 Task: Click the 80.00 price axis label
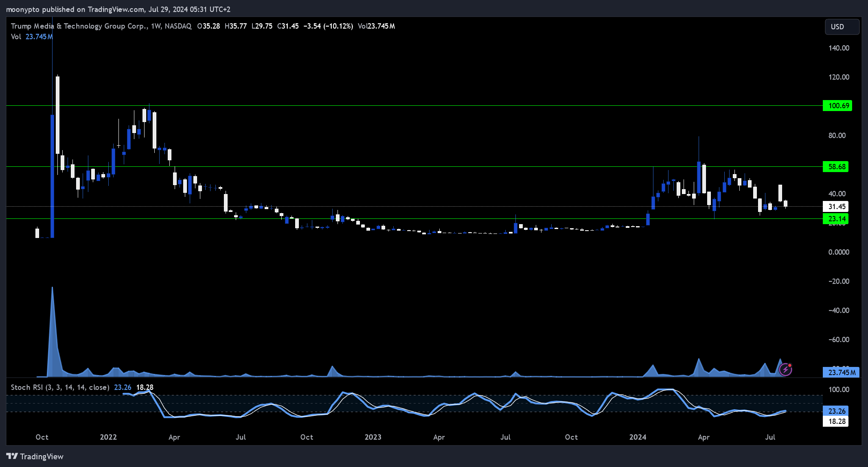pyautogui.click(x=837, y=135)
